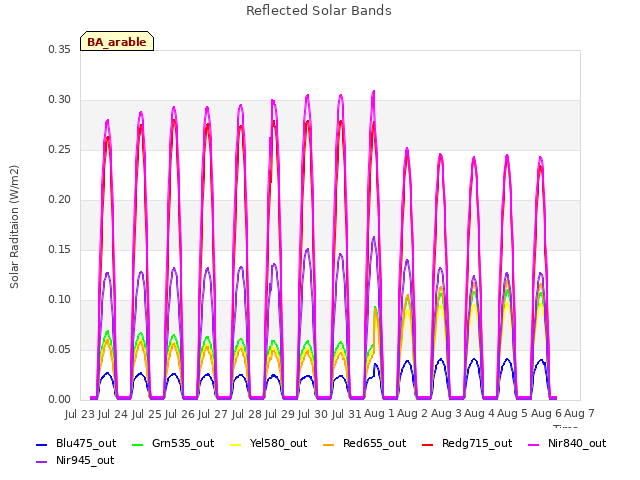Viewport: 640px width, 480px height.
Task: Click the green Grn535_out legend swatch
Action: [x=138, y=444]
